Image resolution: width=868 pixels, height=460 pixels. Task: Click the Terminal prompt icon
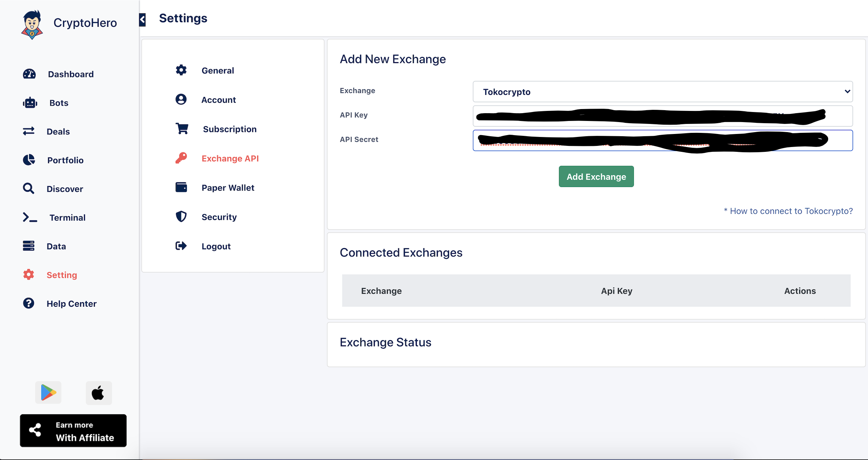click(30, 217)
